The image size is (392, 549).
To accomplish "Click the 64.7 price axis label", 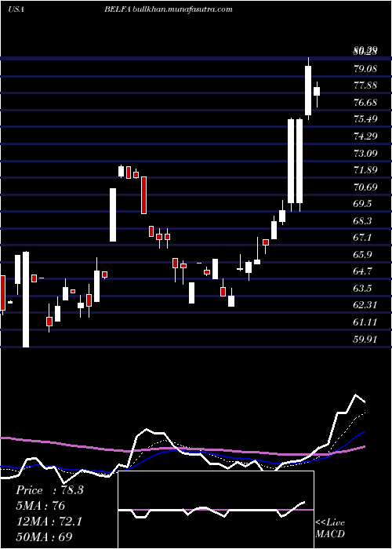I will coord(362,271).
